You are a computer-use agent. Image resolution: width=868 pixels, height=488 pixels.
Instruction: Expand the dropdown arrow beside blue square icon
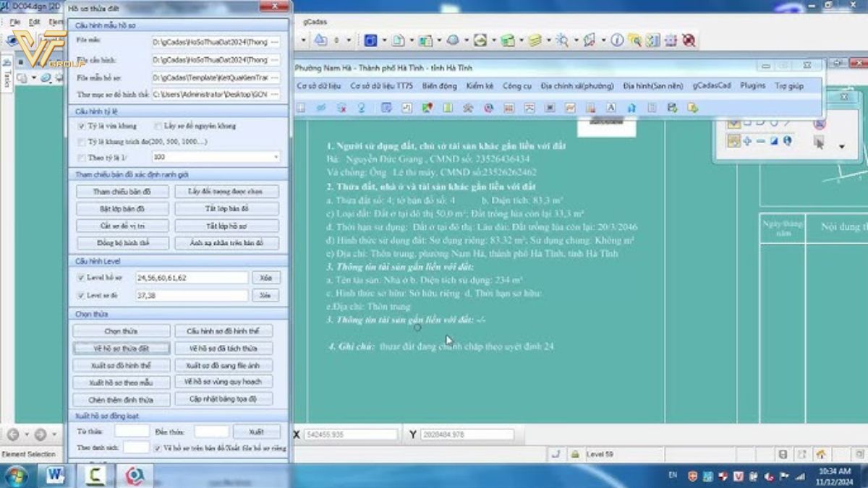point(385,40)
